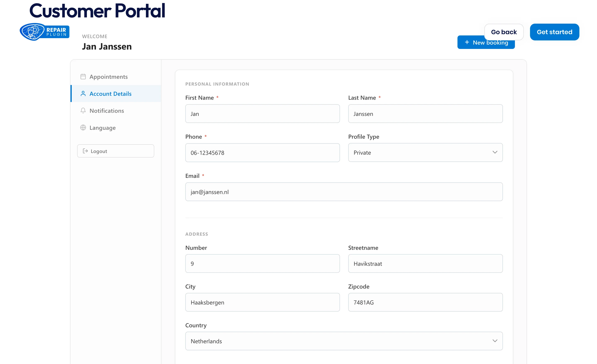Viewport: 597px width, 364px height.
Task: Open the Appointments section
Action: (x=116, y=76)
